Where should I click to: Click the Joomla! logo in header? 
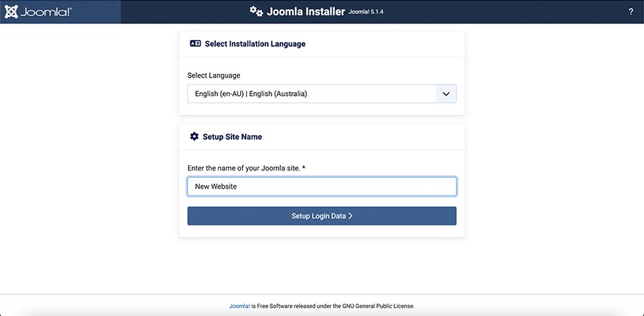point(38,12)
